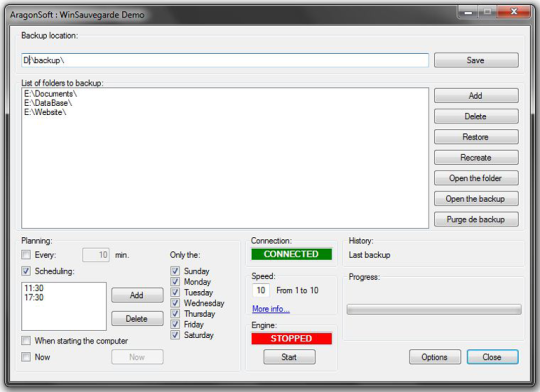Enable When starting the computer checkbox
540x392 pixels.
pyautogui.click(x=26, y=341)
